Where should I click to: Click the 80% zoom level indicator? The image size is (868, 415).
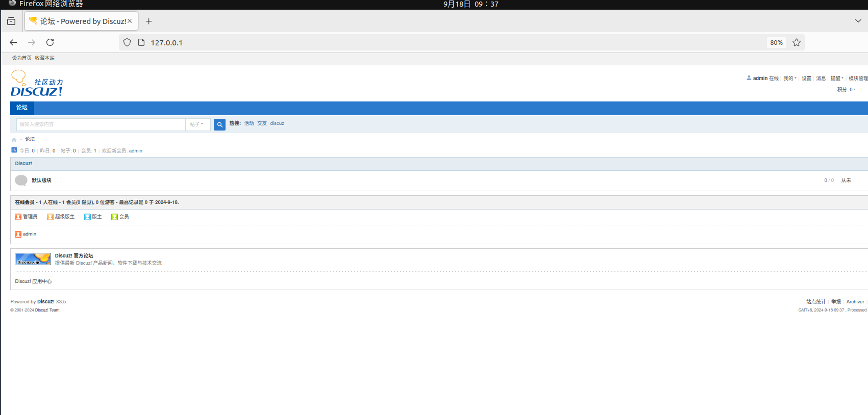coord(776,43)
